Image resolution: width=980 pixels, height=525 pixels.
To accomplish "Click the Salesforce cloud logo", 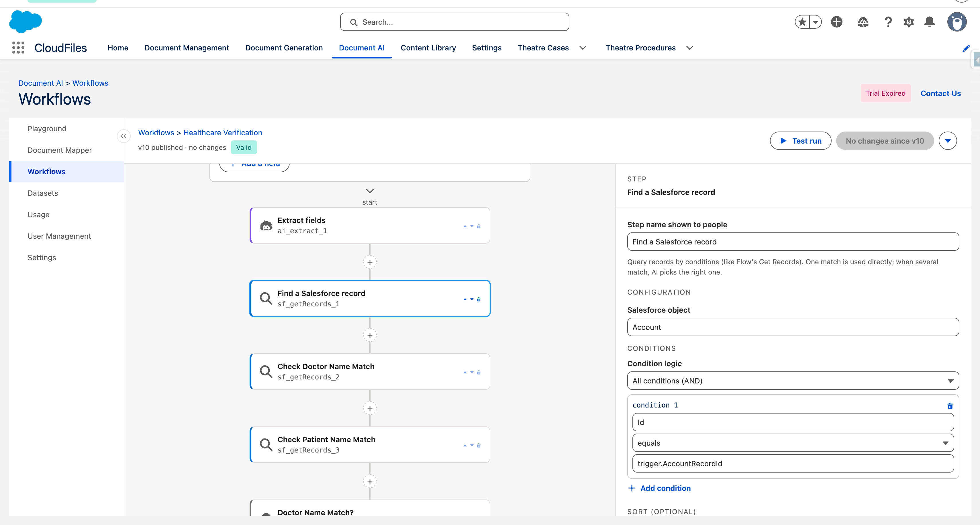I will [x=26, y=22].
